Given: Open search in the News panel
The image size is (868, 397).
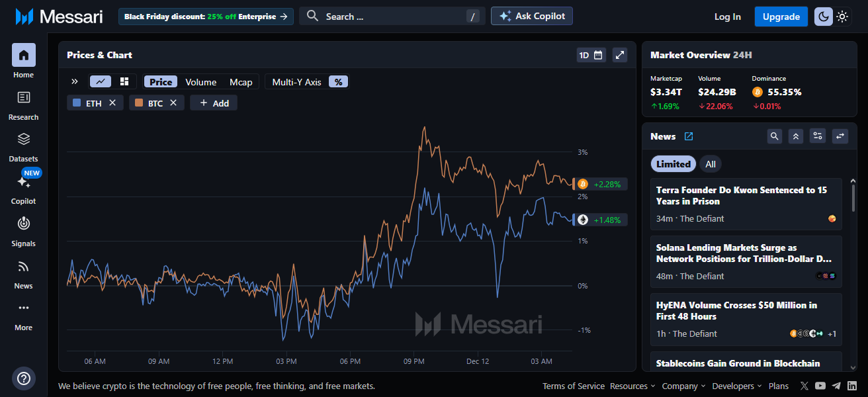Looking at the screenshot, I should pyautogui.click(x=775, y=136).
